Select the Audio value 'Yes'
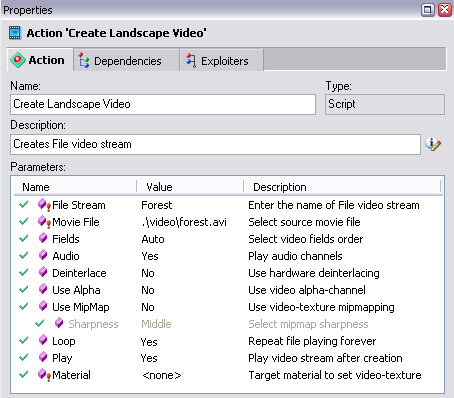Viewport: 454px width, 398px height. 150,256
